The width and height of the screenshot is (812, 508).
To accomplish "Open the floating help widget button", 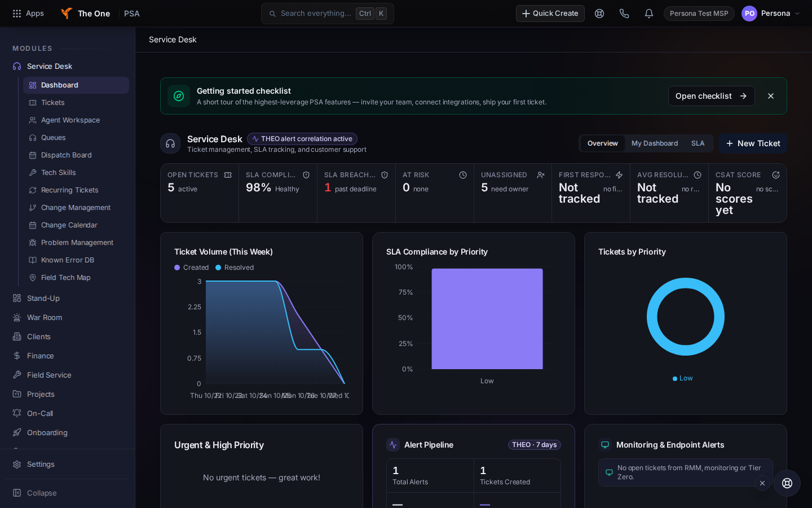I will (787, 483).
